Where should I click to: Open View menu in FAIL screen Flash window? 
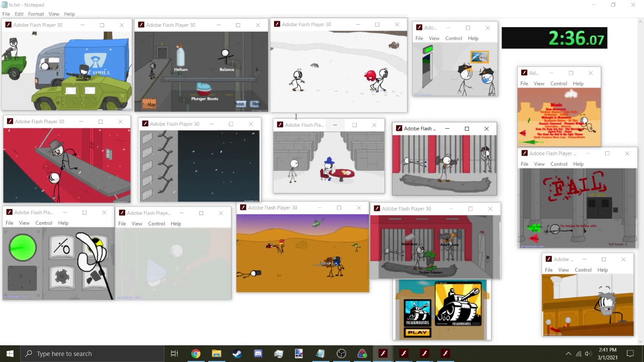pyautogui.click(x=539, y=164)
